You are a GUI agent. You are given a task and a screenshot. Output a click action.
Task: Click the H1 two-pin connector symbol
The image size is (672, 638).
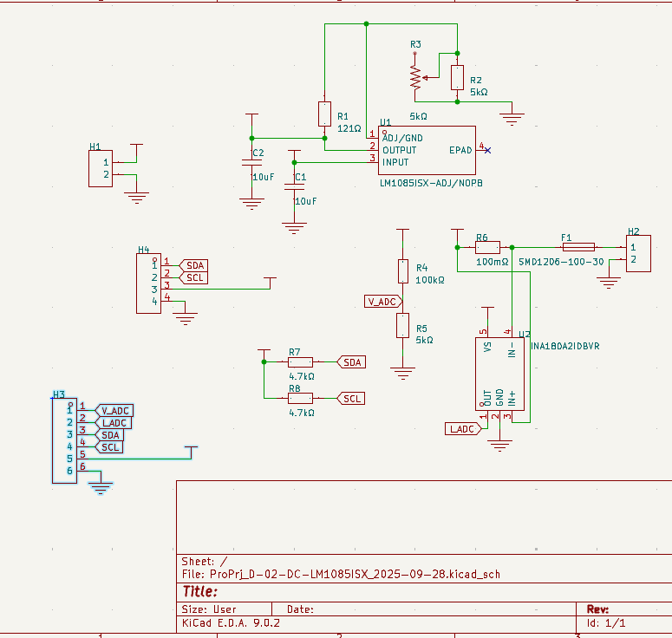[x=101, y=168]
